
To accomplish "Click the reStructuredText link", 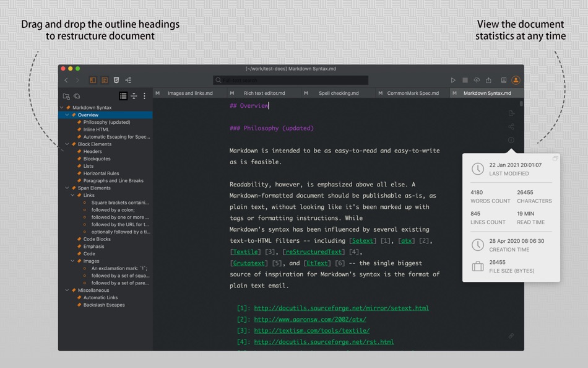I will coord(314,252).
